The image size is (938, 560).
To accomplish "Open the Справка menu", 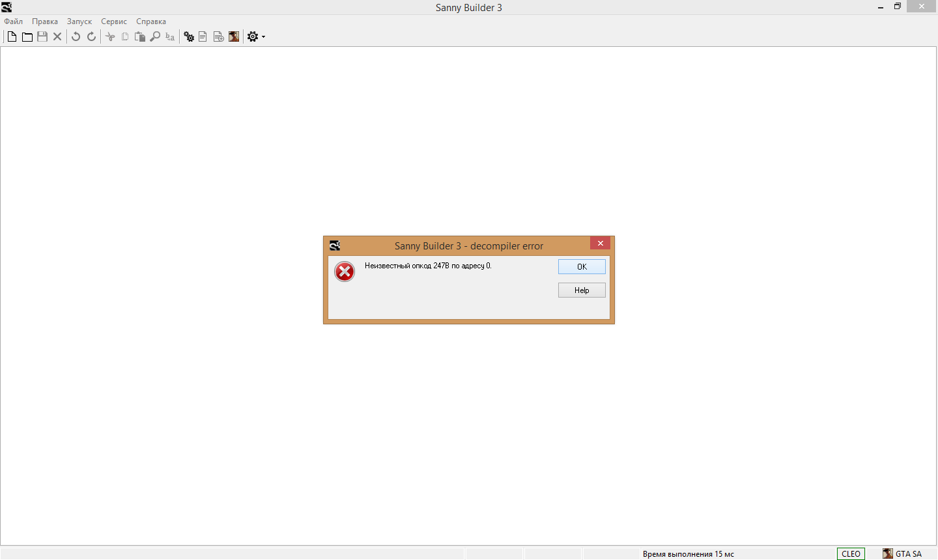I will pos(151,21).
